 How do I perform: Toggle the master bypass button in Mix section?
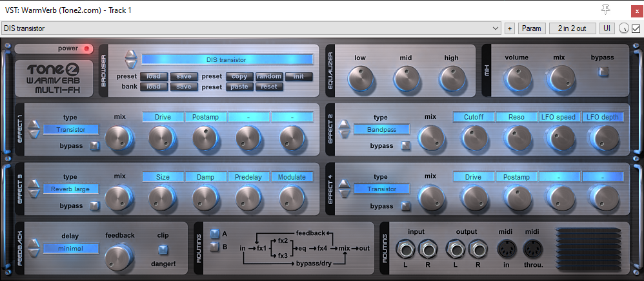click(603, 72)
